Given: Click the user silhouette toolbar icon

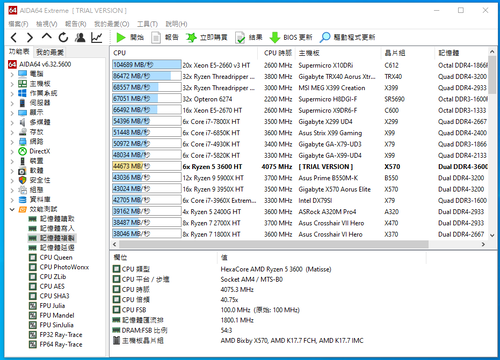Looking at the screenshot, I should pyautogui.click(x=80, y=37).
